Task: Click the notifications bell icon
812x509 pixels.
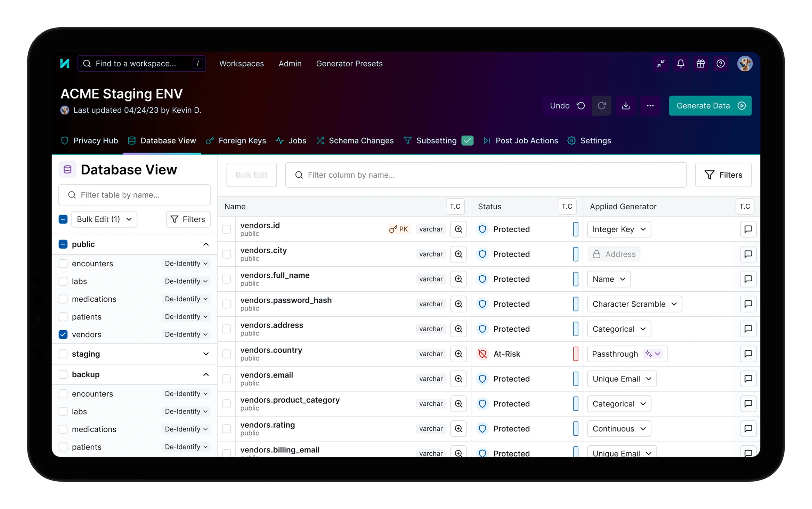Action: tap(680, 64)
